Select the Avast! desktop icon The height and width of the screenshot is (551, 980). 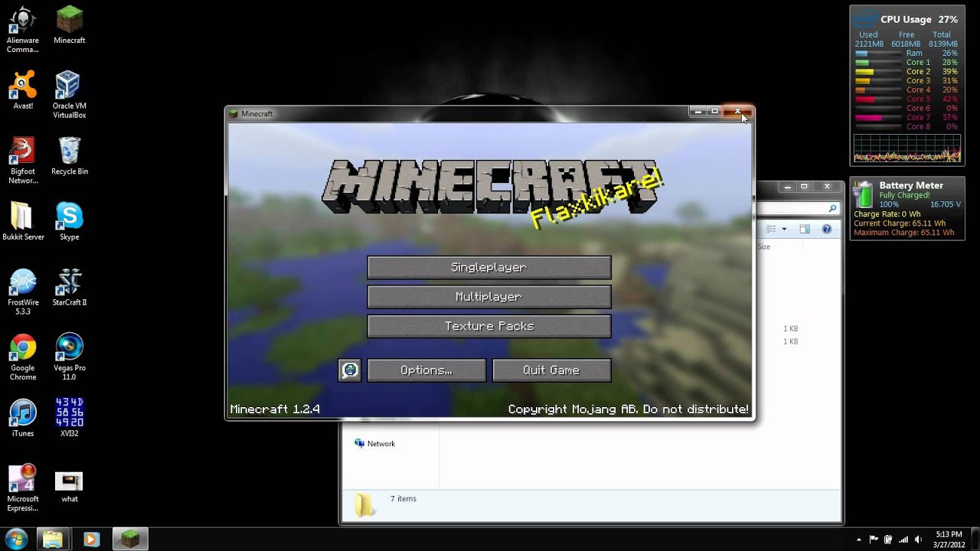coord(23,90)
